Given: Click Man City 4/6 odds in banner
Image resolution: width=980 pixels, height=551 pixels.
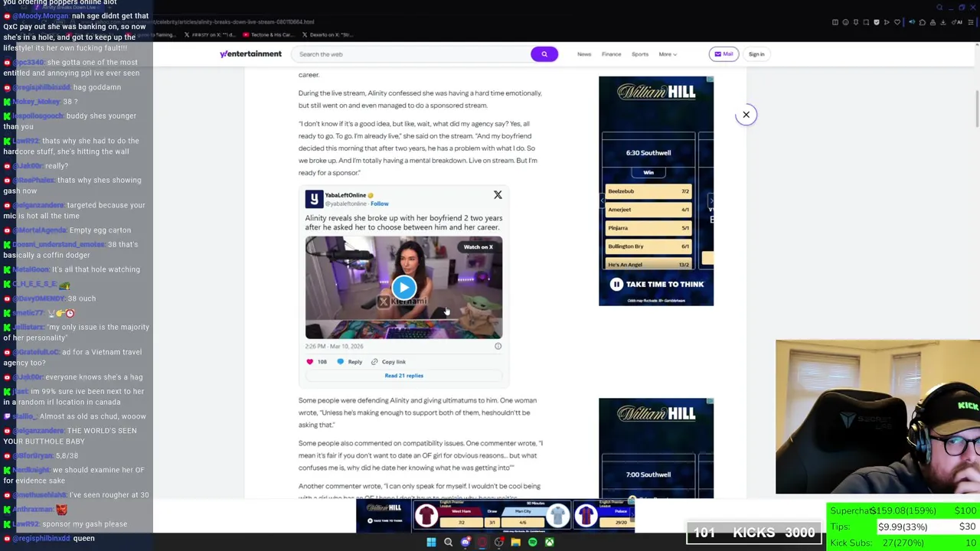Looking at the screenshot, I should [x=522, y=523].
